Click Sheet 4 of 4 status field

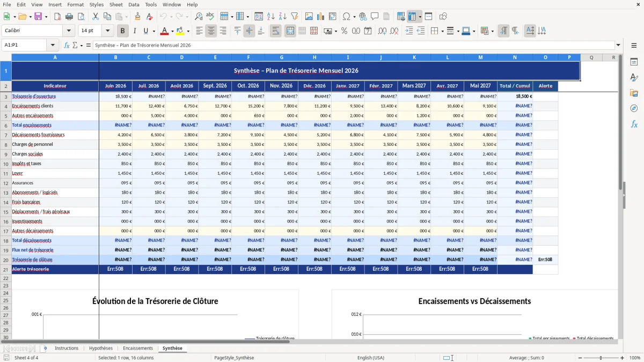pyautogui.click(x=26, y=358)
